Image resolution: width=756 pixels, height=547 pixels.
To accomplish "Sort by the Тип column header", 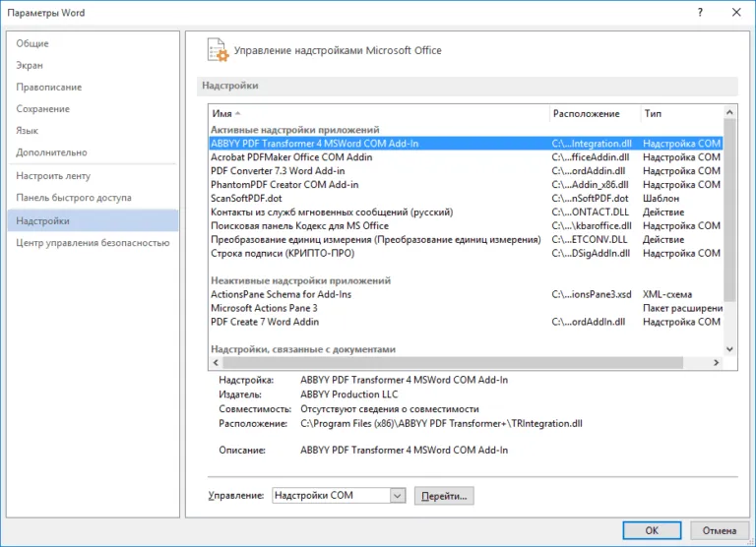I will (x=682, y=114).
